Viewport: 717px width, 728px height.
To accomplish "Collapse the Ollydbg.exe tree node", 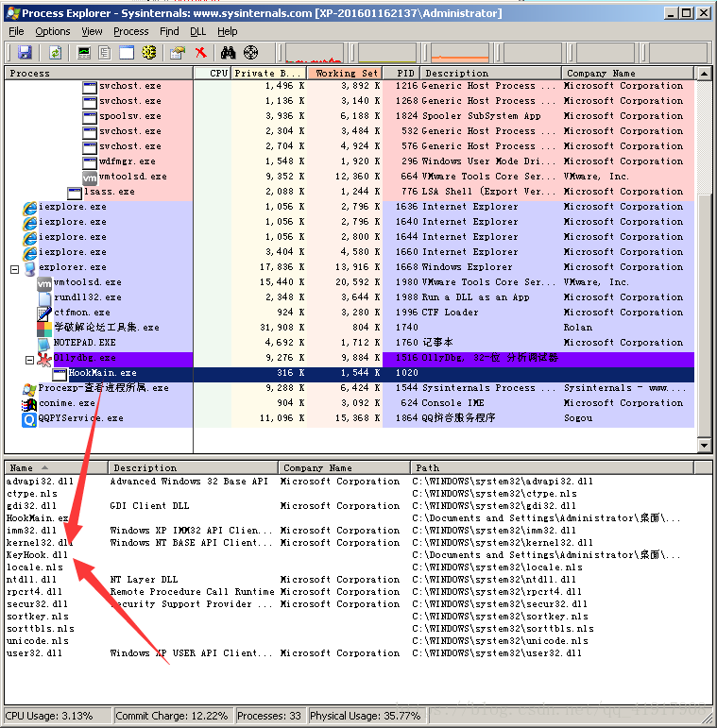I will pos(29,360).
